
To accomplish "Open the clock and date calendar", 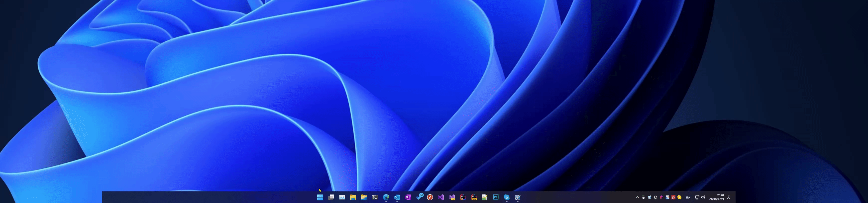I will pyautogui.click(x=716, y=197).
